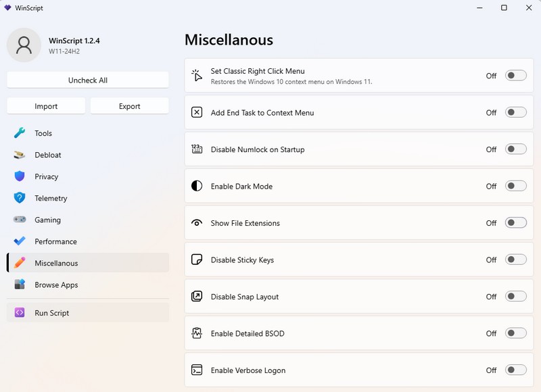The image size is (541, 392).
Task: Open the Miscellanous sidebar section
Action: [x=56, y=263]
